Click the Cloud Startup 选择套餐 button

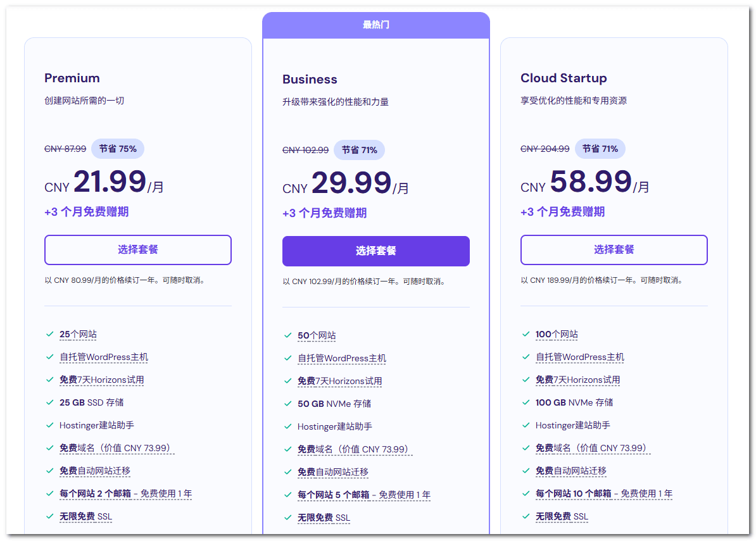(614, 250)
